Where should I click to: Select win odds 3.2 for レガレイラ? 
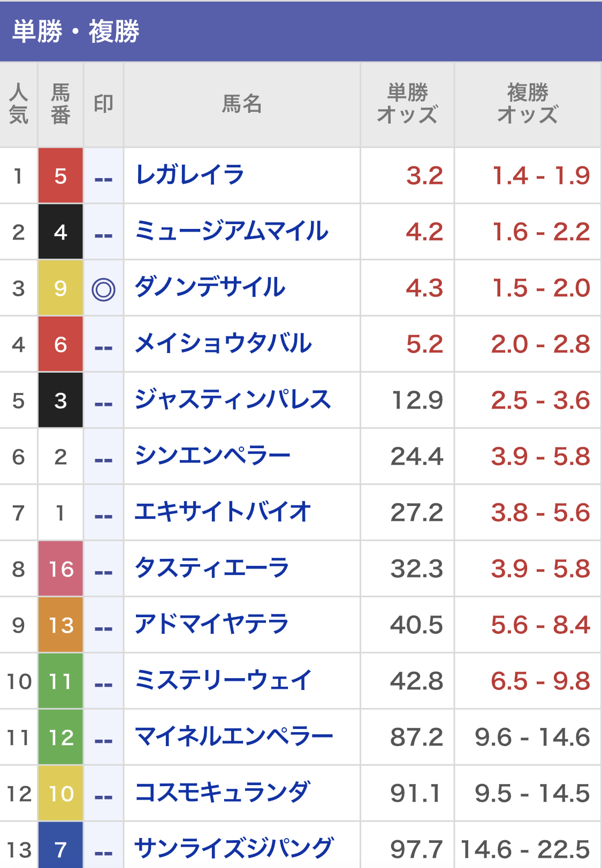(x=424, y=176)
